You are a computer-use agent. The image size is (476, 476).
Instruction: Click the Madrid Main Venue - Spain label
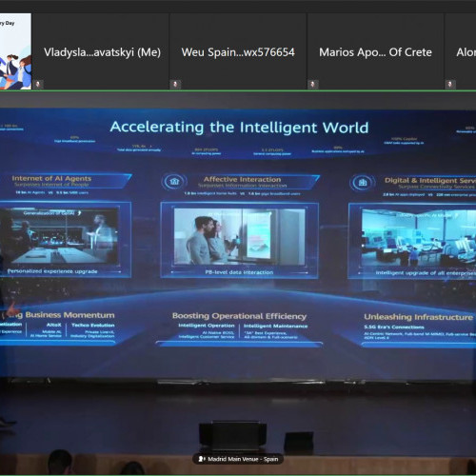point(243,459)
